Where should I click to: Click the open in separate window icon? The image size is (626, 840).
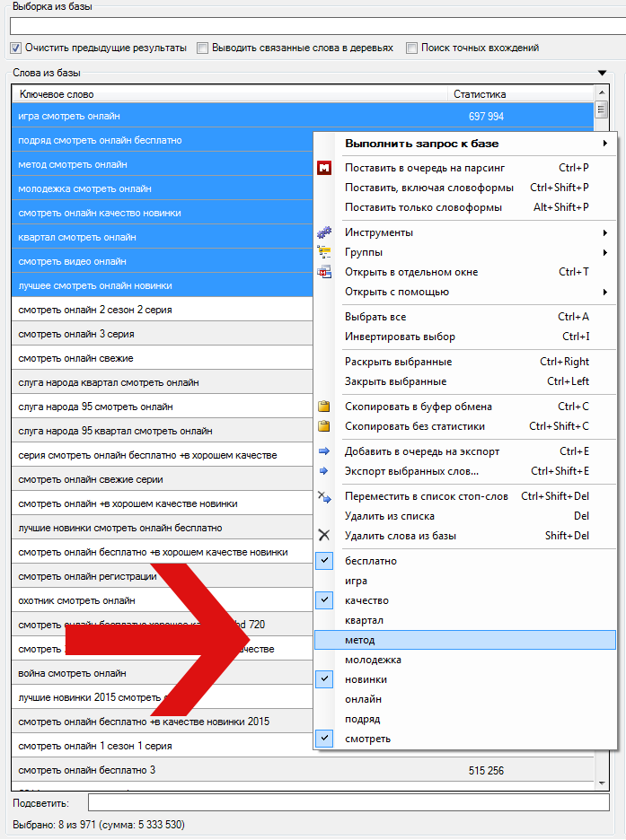[324, 272]
